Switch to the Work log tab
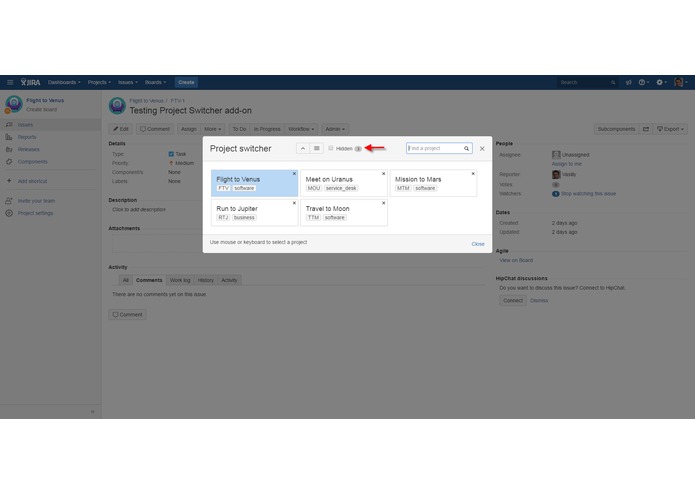This screenshot has height=494, width=695. pos(180,280)
